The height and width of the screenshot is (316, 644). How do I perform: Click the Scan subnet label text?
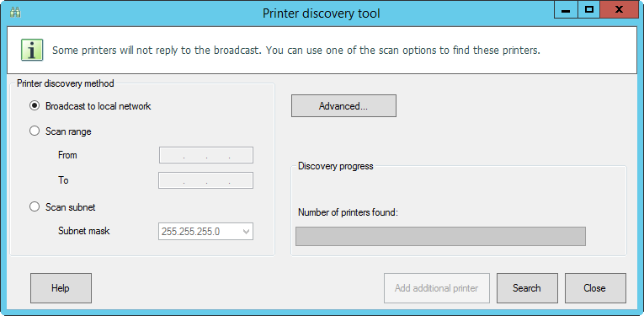click(x=70, y=207)
